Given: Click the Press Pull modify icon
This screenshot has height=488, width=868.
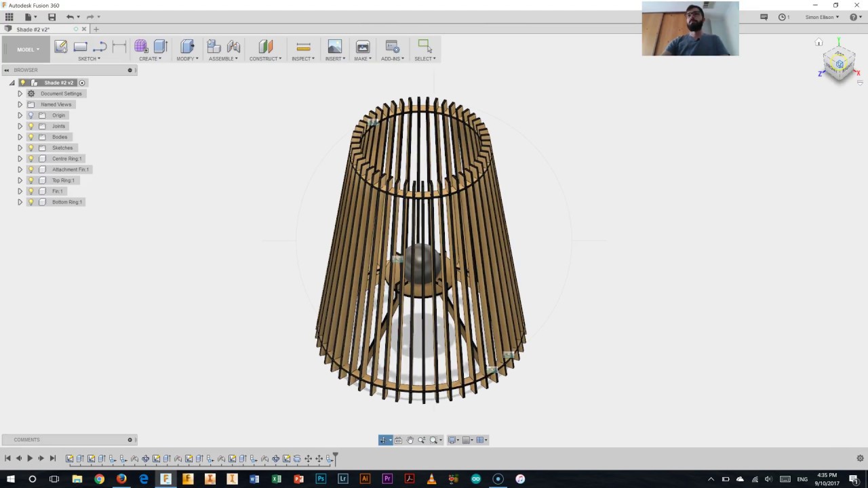Looking at the screenshot, I should (x=187, y=46).
